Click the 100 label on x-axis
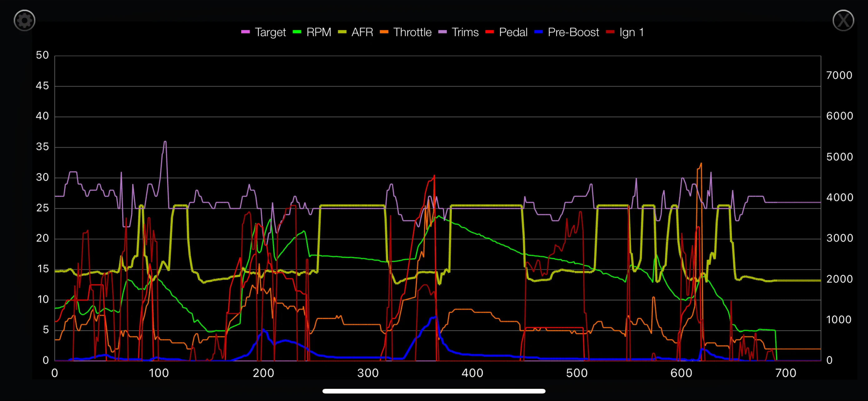 pyautogui.click(x=159, y=373)
